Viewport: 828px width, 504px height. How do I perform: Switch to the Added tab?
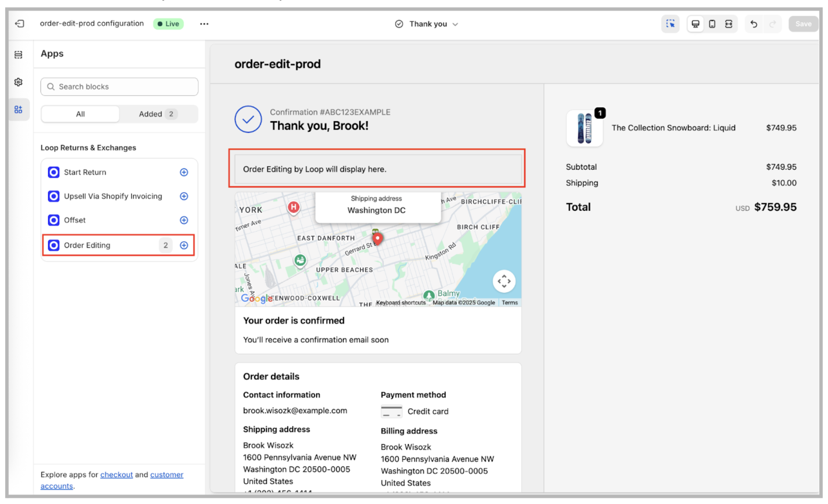[157, 114]
